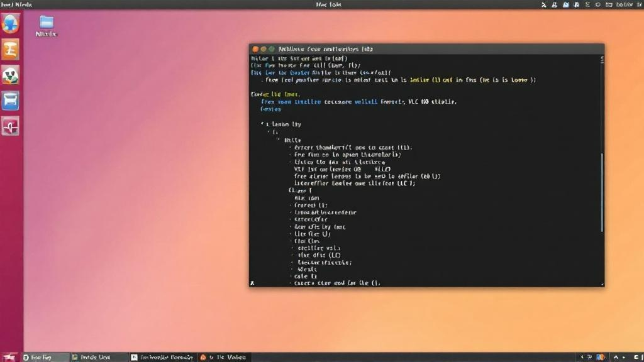Viewport: 644px width, 362px height.
Task: Click the orange launcher icon below Firefox
Action: click(x=9, y=49)
